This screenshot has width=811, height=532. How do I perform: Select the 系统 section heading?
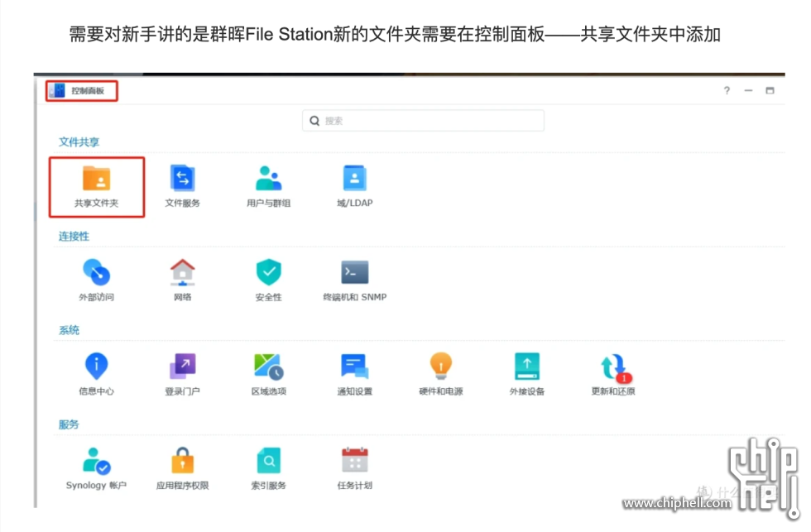(x=69, y=330)
